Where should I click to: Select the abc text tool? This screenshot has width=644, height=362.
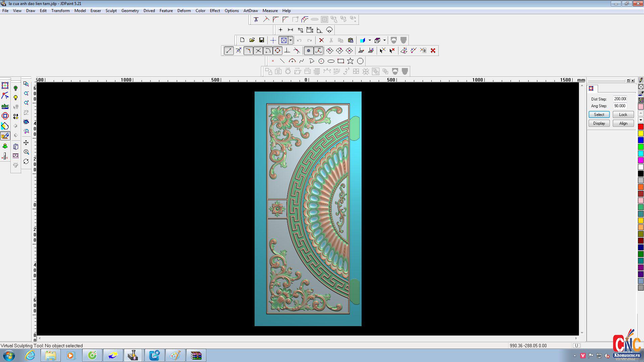(5, 106)
